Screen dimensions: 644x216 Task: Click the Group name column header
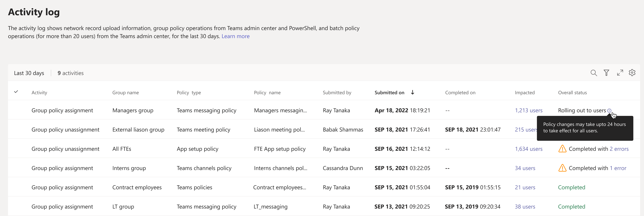coord(125,93)
